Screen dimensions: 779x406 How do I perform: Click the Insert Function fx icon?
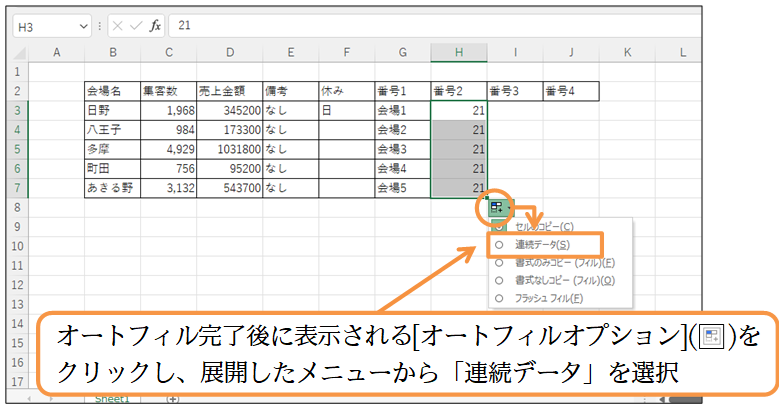[155, 26]
